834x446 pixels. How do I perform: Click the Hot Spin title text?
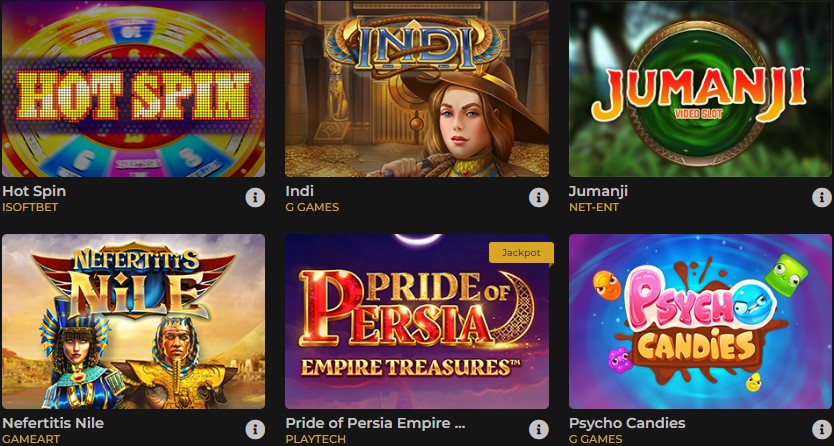click(x=34, y=191)
